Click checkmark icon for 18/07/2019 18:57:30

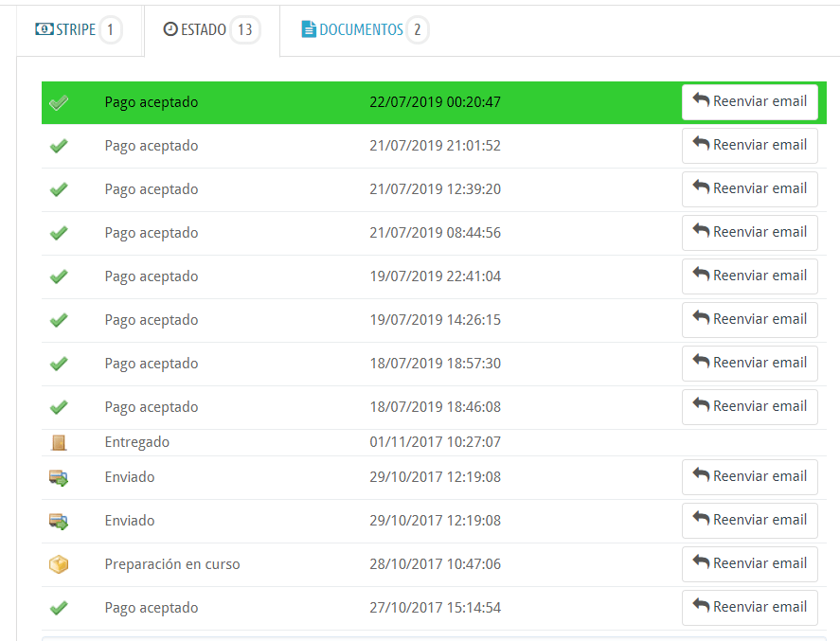(x=59, y=364)
